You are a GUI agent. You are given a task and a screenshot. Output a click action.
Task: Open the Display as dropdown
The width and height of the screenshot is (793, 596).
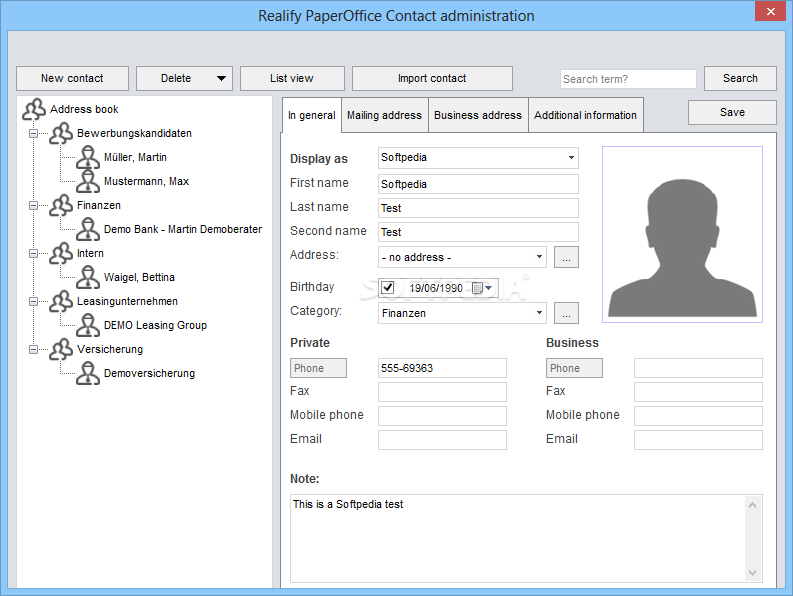(x=571, y=157)
